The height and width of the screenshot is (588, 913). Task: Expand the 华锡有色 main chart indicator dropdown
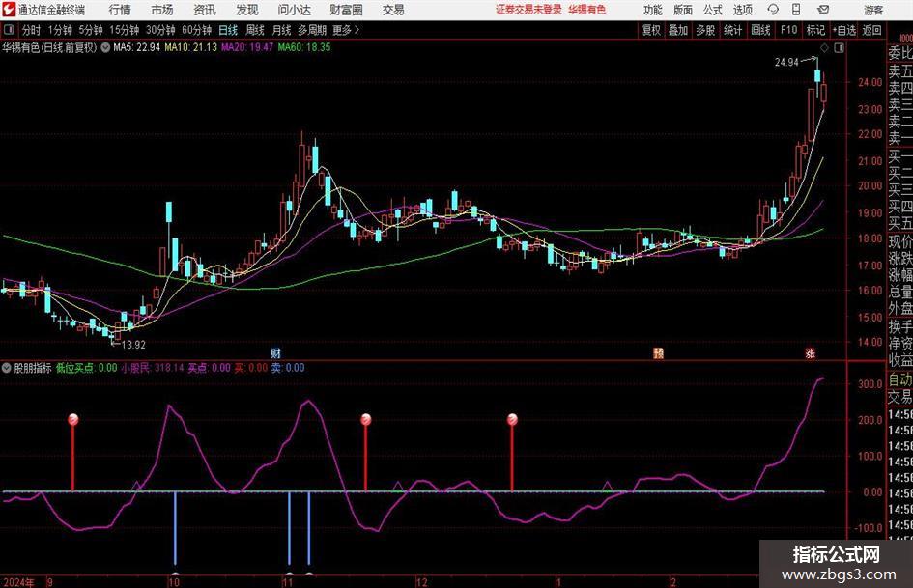pos(105,47)
